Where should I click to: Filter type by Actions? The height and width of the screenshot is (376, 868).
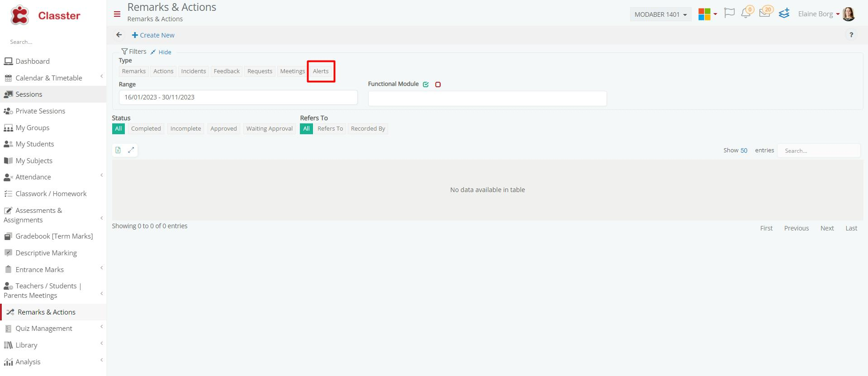point(163,71)
